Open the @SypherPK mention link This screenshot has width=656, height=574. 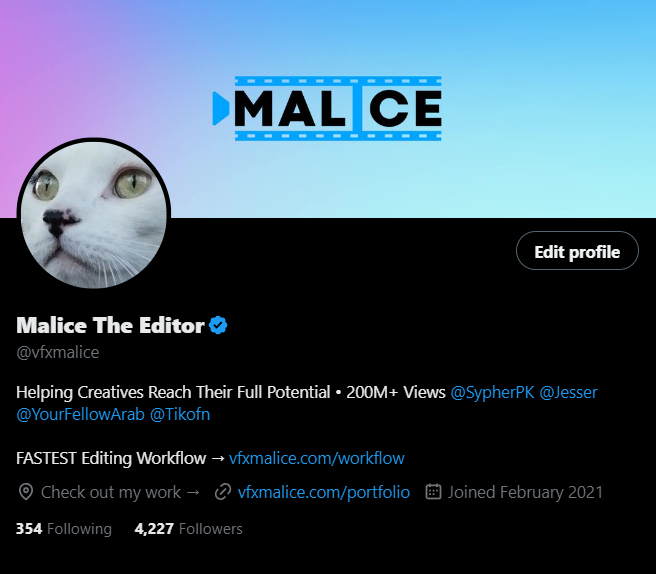tap(492, 392)
